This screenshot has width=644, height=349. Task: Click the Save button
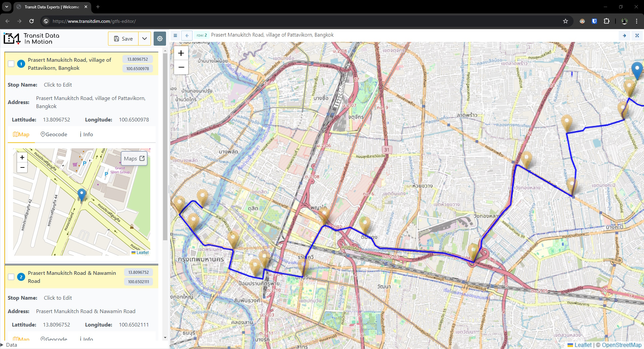click(123, 39)
